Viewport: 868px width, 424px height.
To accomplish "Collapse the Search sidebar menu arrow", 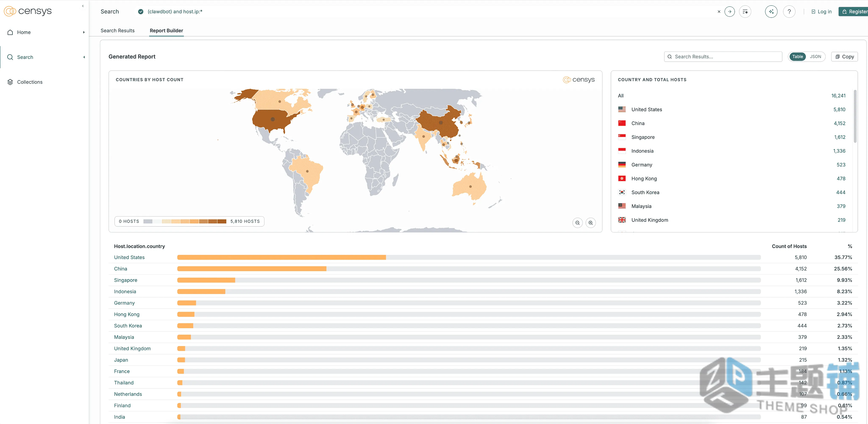I will pos(84,57).
